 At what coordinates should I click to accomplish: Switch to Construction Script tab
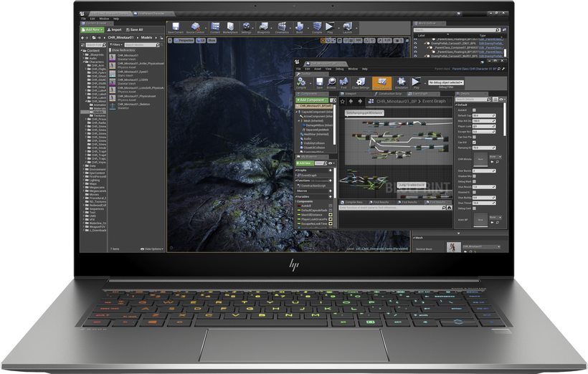tap(389, 94)
